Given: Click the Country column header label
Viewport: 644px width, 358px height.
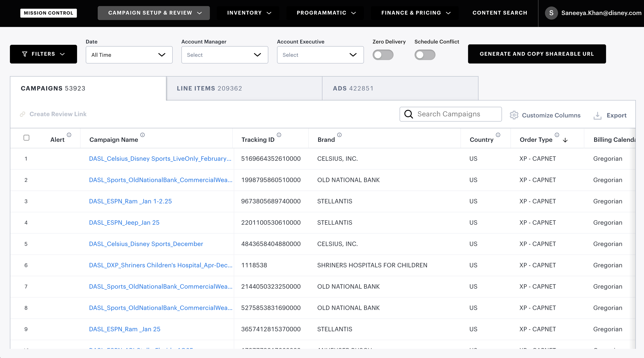Looking at the screenshot, I should pos(481,140).
